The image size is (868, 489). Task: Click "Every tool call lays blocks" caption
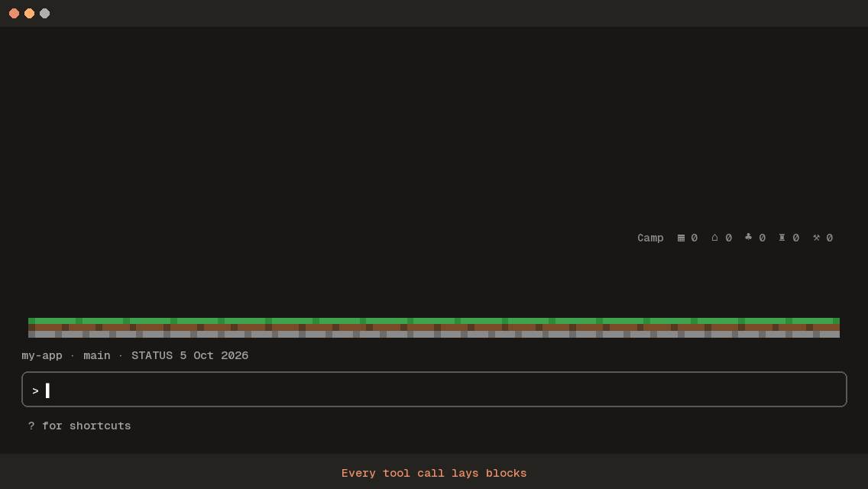[x=434, y=474]
